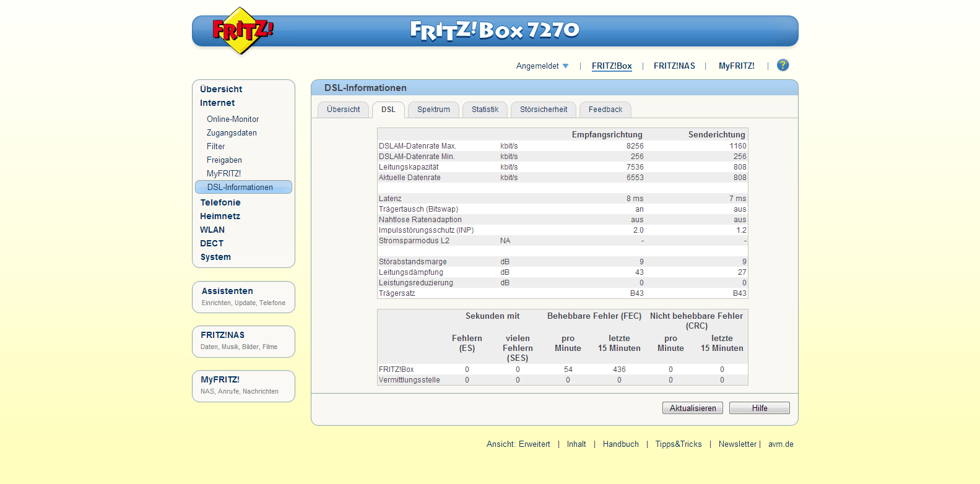Screen dimensions: 980x484
Task: Visit the avm.de footer link
Action: 781,444
